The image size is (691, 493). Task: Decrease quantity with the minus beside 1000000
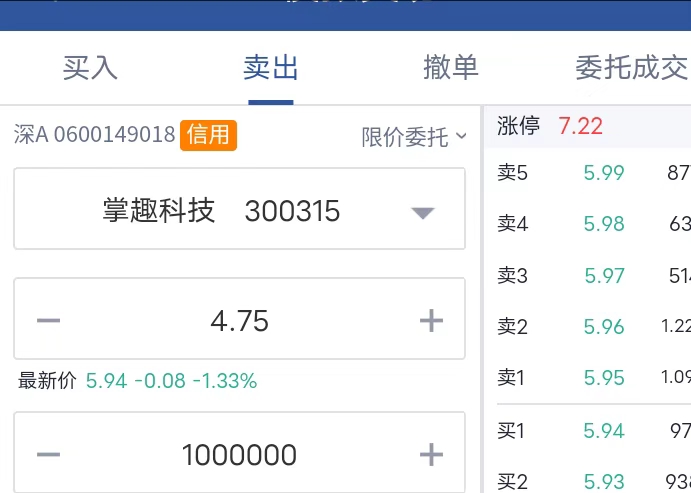pos(48,454)
